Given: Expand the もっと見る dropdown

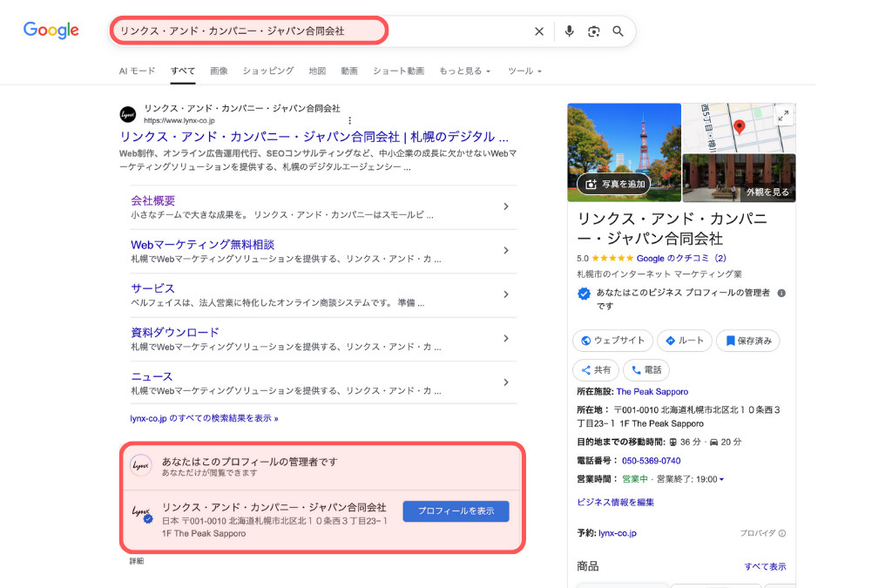Looking at the screenshot, I should (464, 71).
